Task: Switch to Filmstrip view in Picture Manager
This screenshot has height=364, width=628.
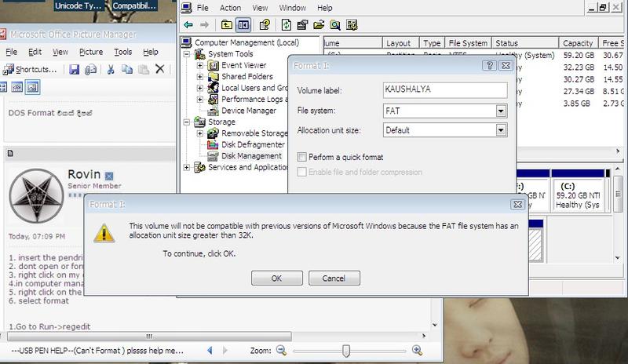Action: pyautogui.click(x=16, y=87)
